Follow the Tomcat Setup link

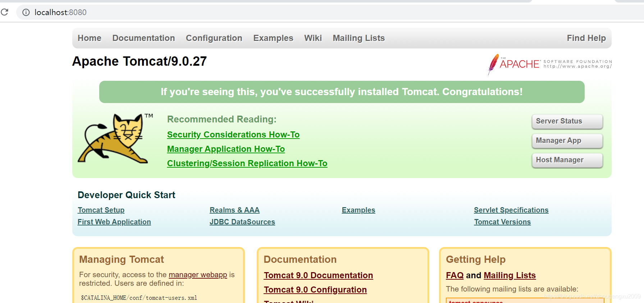click(x=101, y=210)
